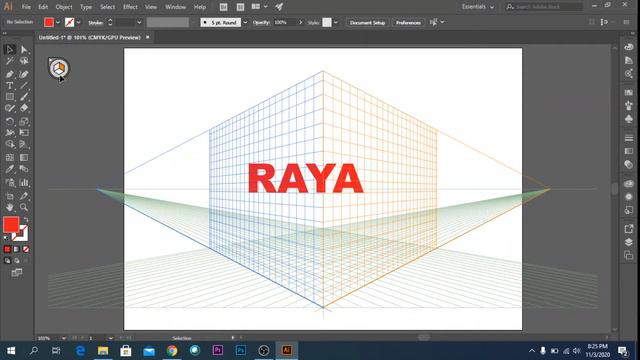
Task: Change the screen mode
Action: point(17,272)
